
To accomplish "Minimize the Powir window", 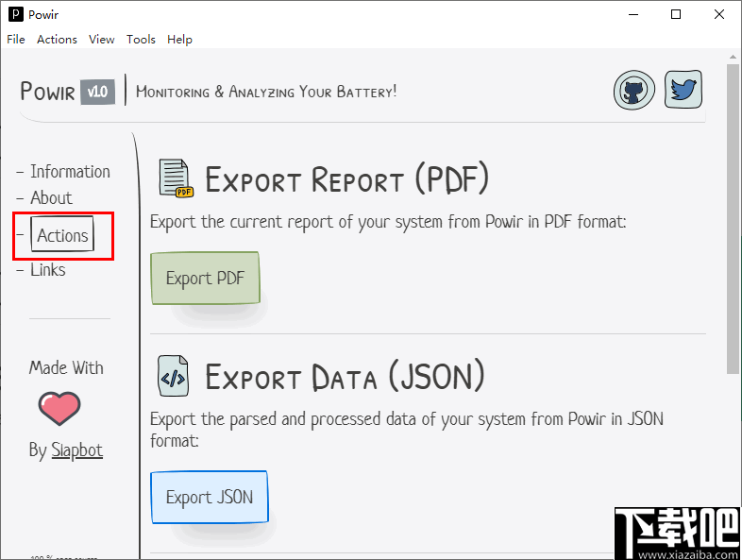I will 633,14.
